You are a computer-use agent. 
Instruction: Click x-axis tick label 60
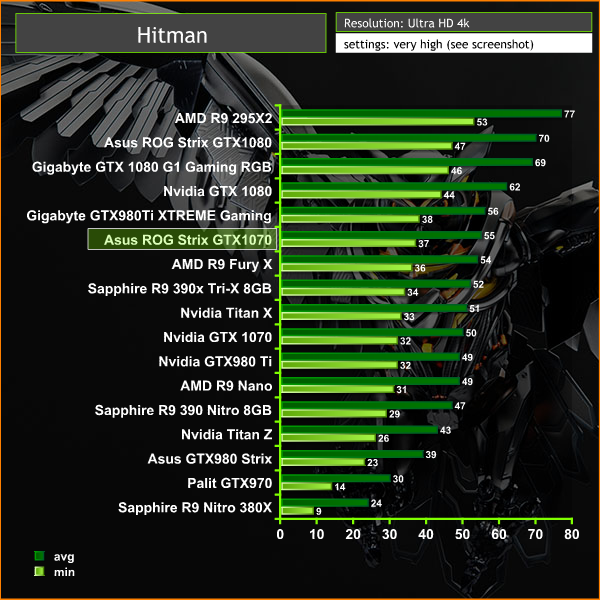tap(499, 534)
